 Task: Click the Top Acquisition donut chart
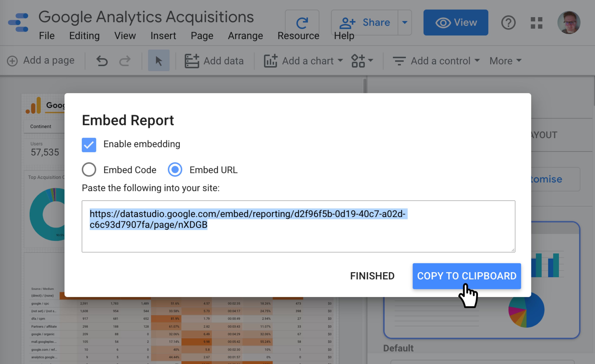(47, 214)
